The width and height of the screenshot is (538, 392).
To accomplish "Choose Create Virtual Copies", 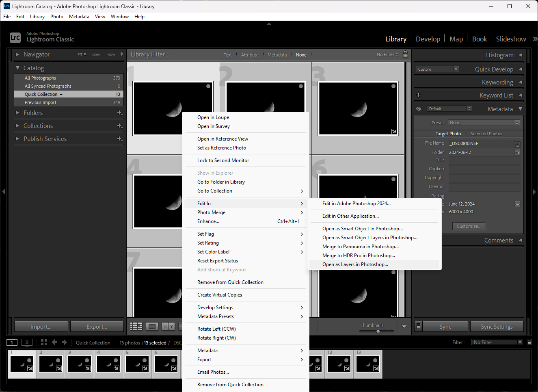I will pos(245,295).
